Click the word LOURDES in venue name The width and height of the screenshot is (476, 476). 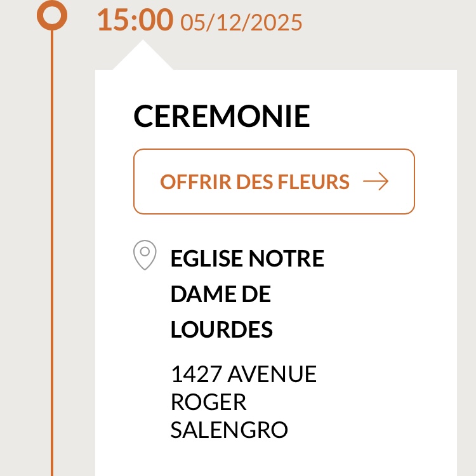221,330
